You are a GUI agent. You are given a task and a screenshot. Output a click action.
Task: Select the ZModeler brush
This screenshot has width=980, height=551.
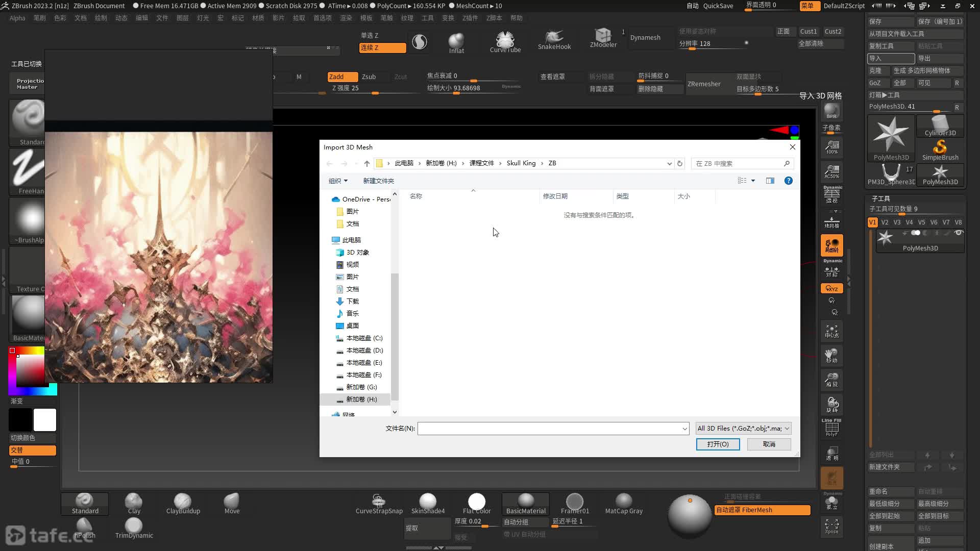603,38
